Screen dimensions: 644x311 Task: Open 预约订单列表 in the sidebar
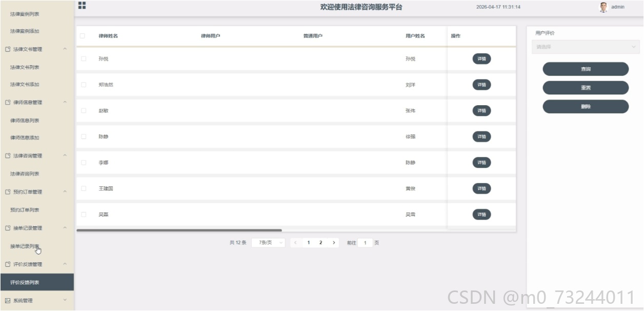[25, 210]
